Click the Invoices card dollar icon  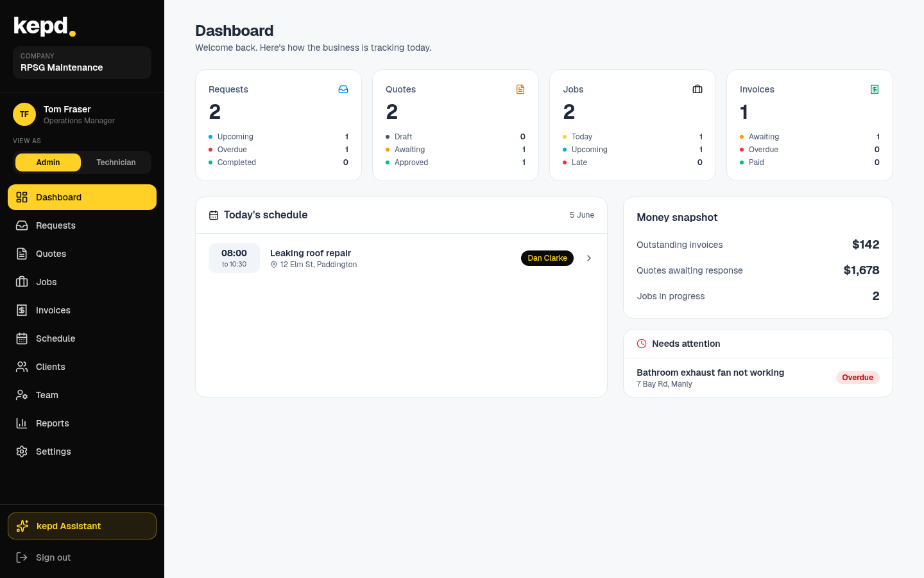click(x=875, y=89)
